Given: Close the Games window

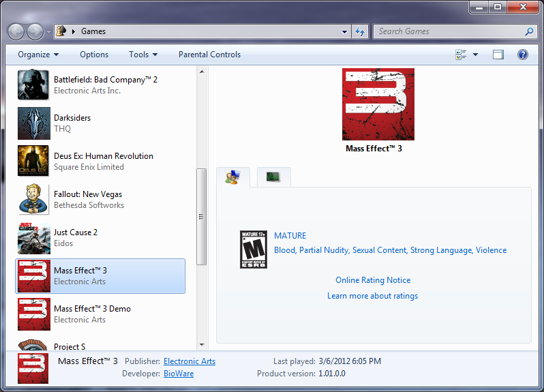Looking at the screenshot, I should point(523,7).
